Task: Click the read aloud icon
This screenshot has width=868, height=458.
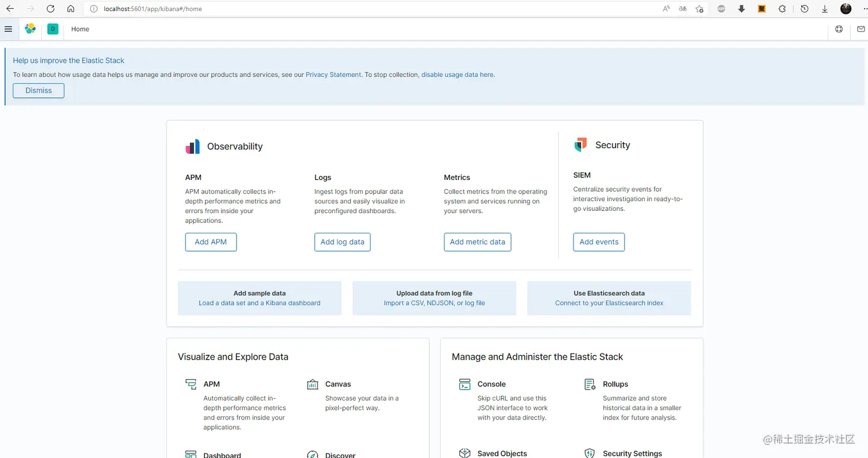Action: tap(666, 9)
